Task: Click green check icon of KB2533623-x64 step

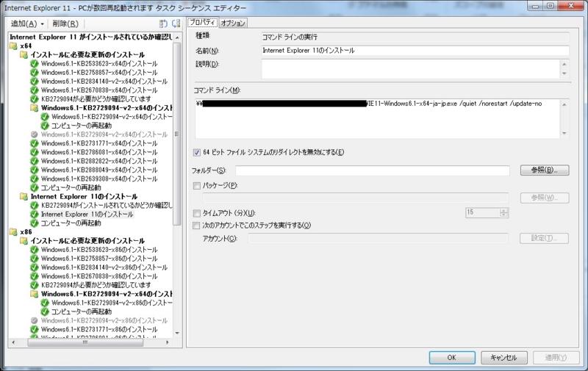Action: click(35, 64)
